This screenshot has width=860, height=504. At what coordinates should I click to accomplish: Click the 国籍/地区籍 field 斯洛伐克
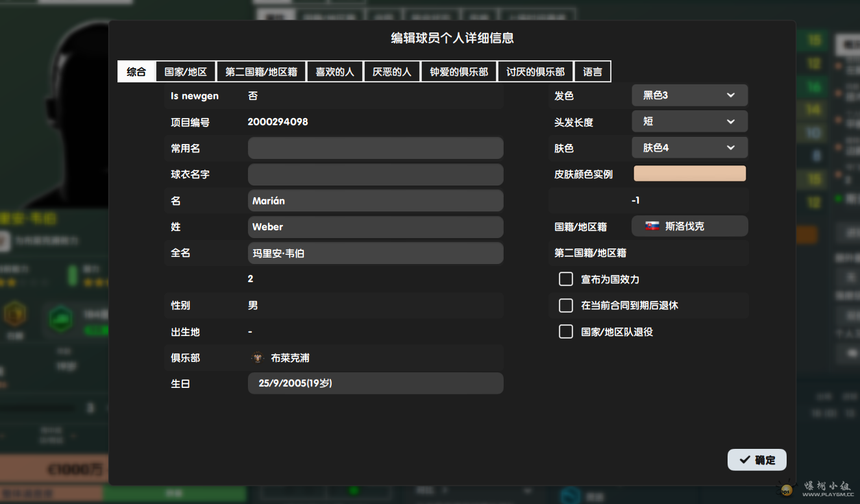coord(689,226)
